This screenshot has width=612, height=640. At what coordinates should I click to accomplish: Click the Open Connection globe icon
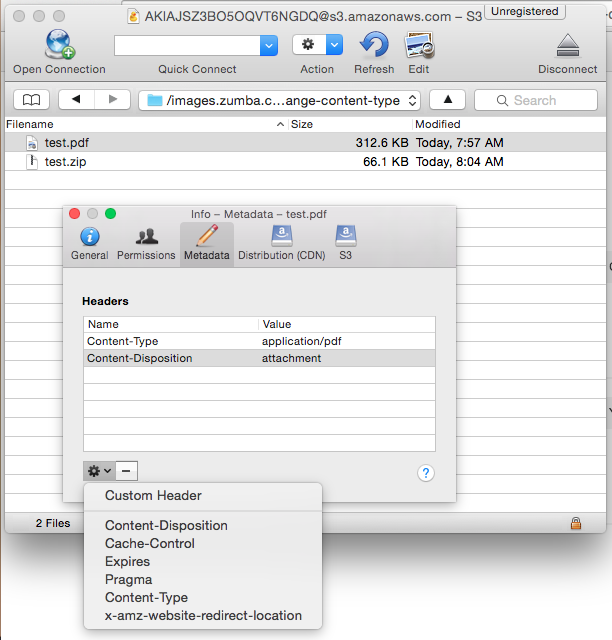tap(60, 44)
